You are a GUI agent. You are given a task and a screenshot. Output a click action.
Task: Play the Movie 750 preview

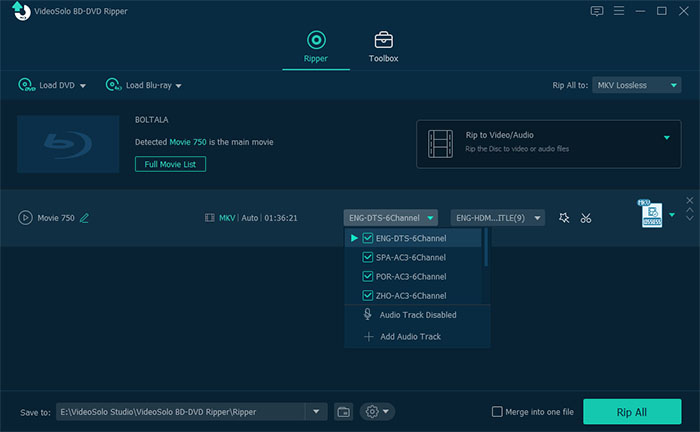point(25,218)
